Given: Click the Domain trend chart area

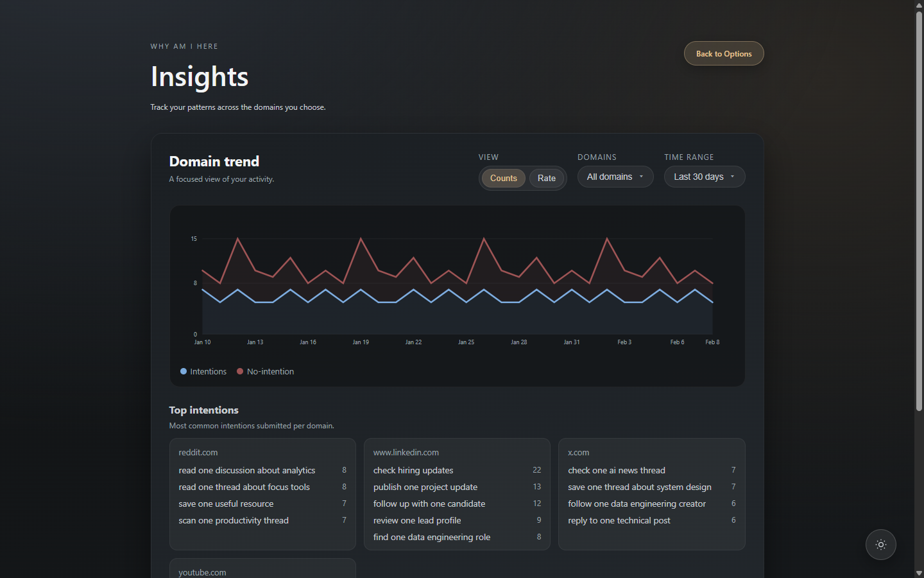Looking at the screenshot, I should (457, 289).
